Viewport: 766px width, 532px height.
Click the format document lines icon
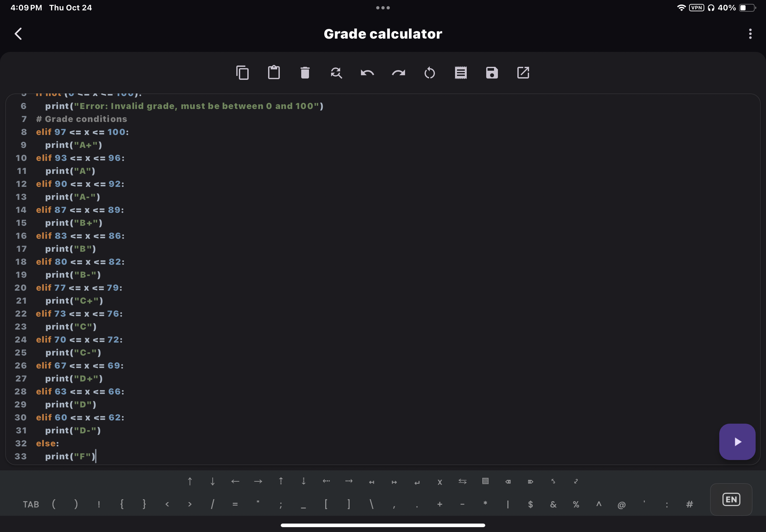pos(461,73)
